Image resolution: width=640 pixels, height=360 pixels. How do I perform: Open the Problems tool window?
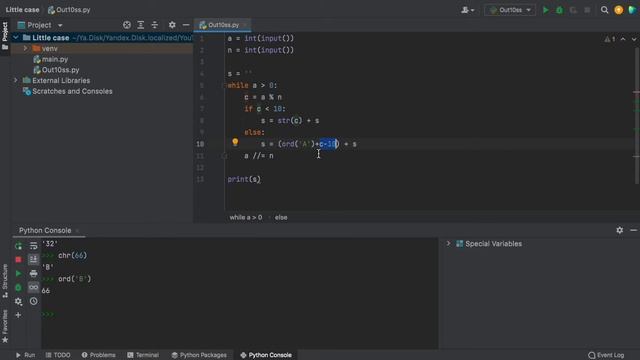(98, 355)
